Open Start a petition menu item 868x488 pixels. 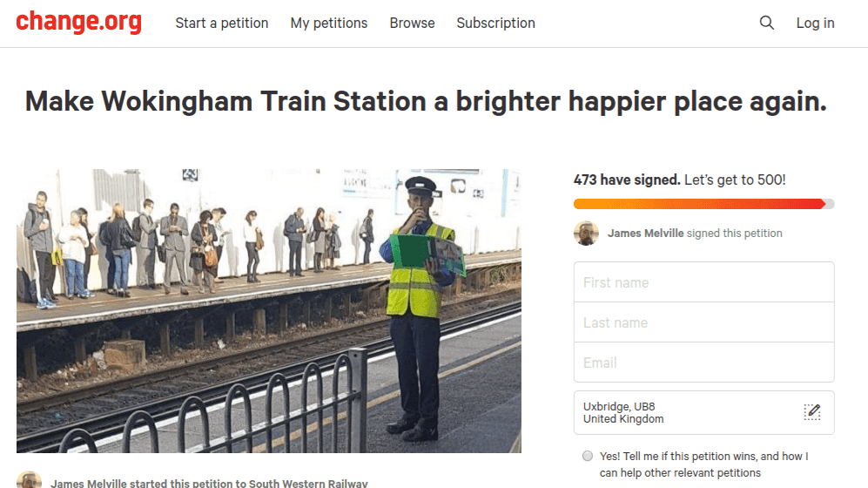[222, 23]
